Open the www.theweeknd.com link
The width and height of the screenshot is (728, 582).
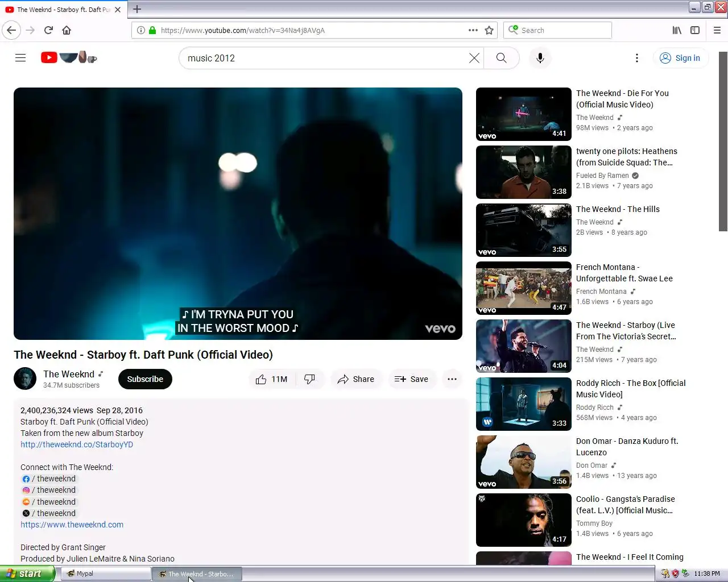pyautogui.click(x=72, y=525)
